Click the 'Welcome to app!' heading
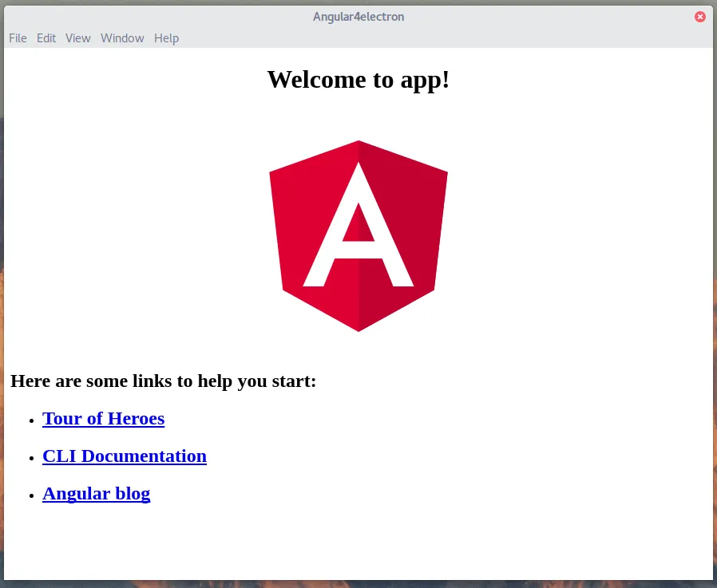The width and height of the screenshot is (717, 588). click(x=358, y=80)
